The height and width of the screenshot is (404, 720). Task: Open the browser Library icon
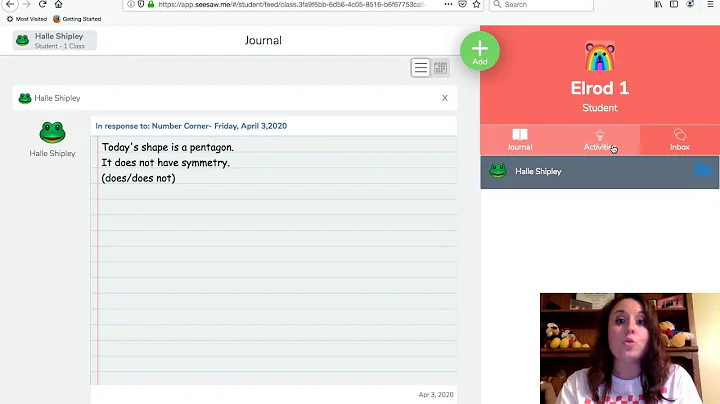coord(658,4)
